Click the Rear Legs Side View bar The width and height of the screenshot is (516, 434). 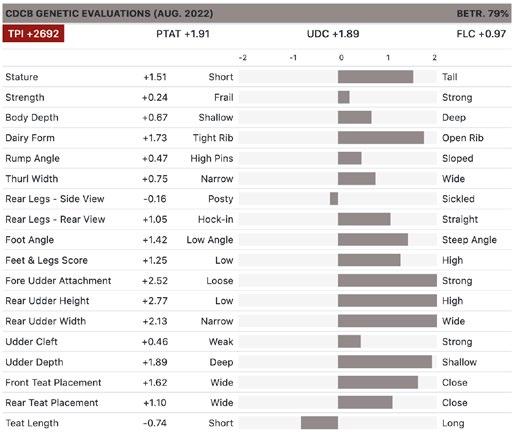[334, 199]
